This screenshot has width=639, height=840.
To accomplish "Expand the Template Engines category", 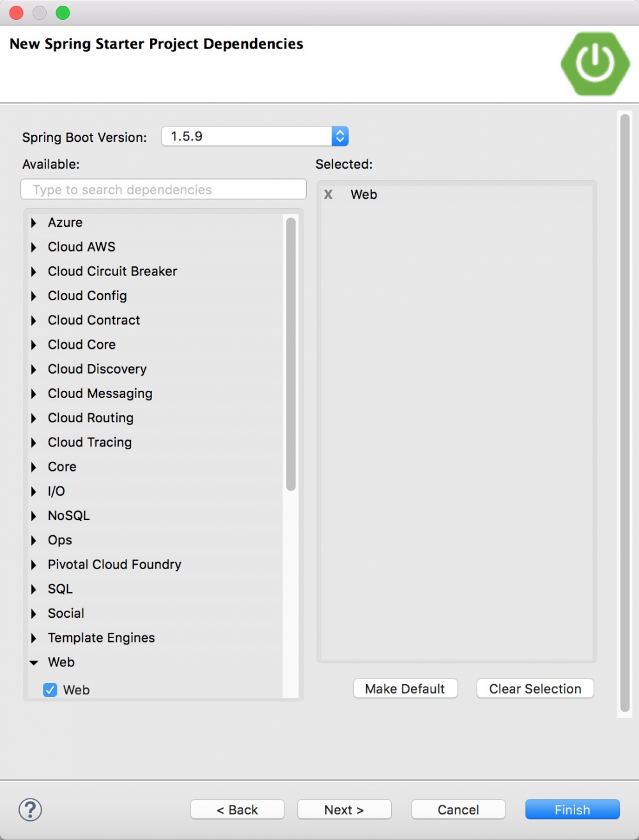I will pyautogui.click(x=34, y=638).
